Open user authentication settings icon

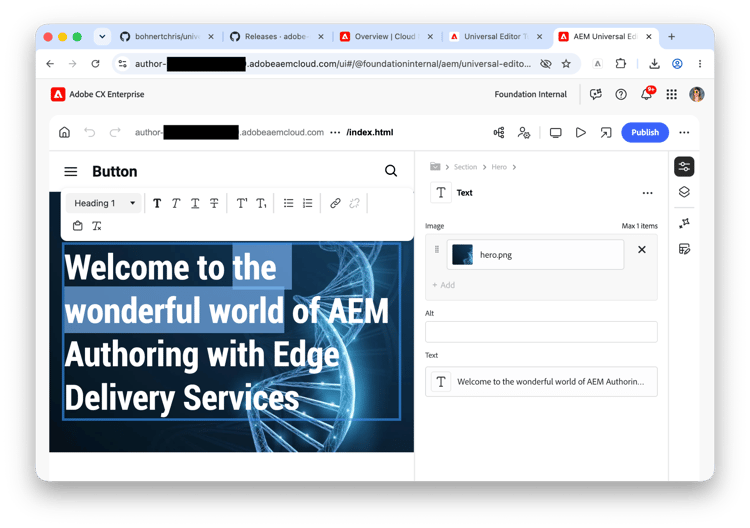click(x=524, y=132)
